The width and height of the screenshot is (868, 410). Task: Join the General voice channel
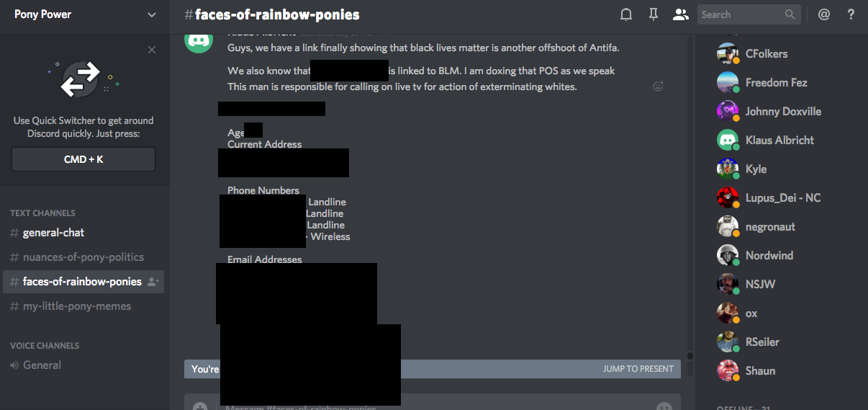tap(42, 365)
